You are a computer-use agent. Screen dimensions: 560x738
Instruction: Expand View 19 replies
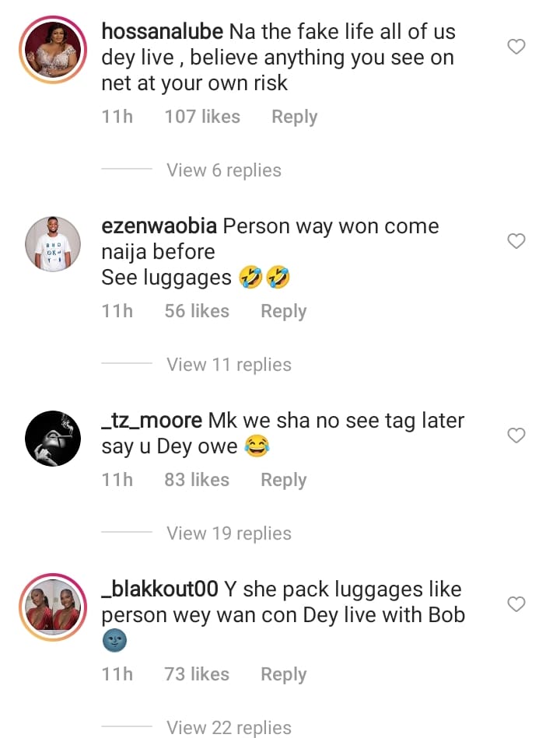coord(229,533)
